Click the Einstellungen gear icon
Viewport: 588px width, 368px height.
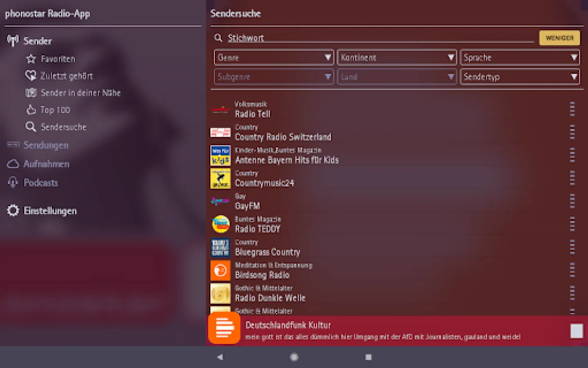[13, 211]
